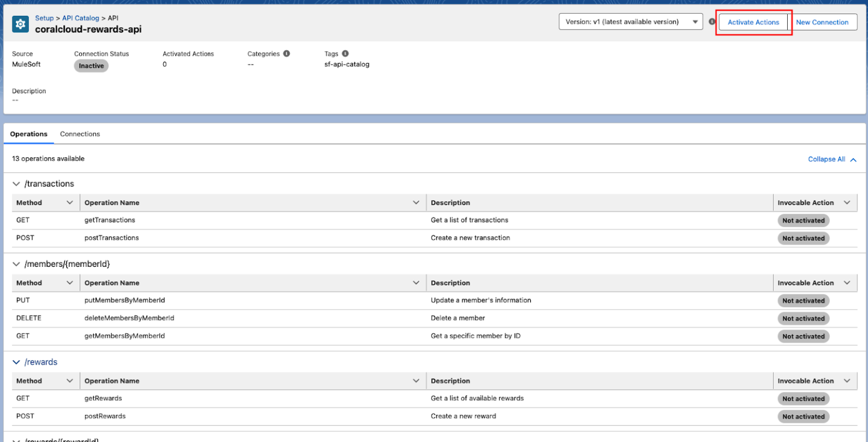Screen dimensions: 868x442
Task: Select the Operations tab
Action: (29, 134)
